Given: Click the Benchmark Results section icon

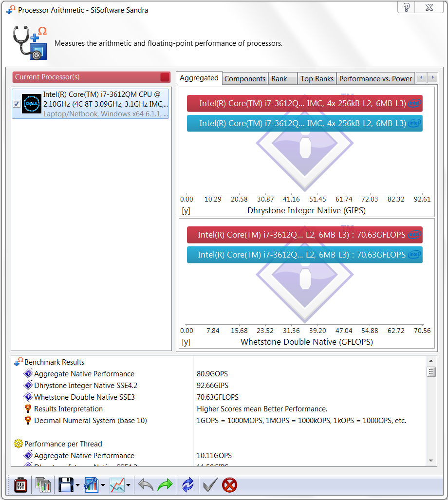Looking at the screenshot, I should [19, 362].
